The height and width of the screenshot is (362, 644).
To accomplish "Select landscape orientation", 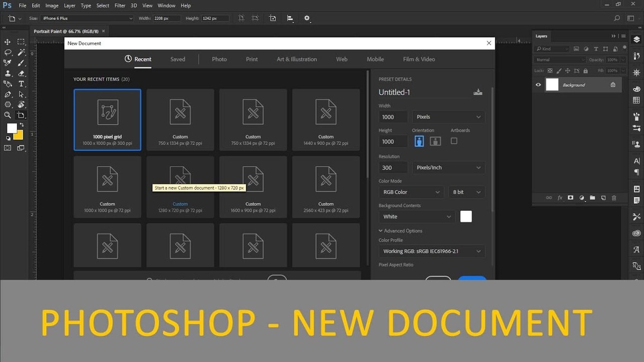I will pos(435,141).
